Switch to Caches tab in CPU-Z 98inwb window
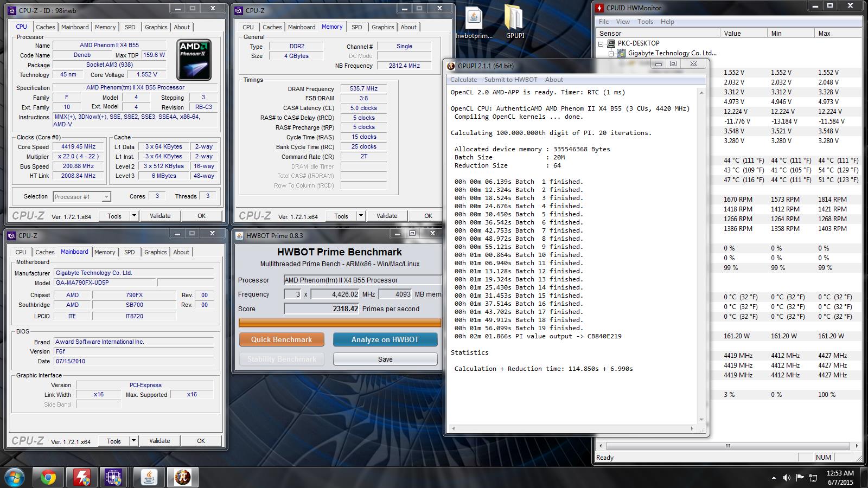Image resolution: width=868 pixels, height=488 pixels. (x=46, y=27)
